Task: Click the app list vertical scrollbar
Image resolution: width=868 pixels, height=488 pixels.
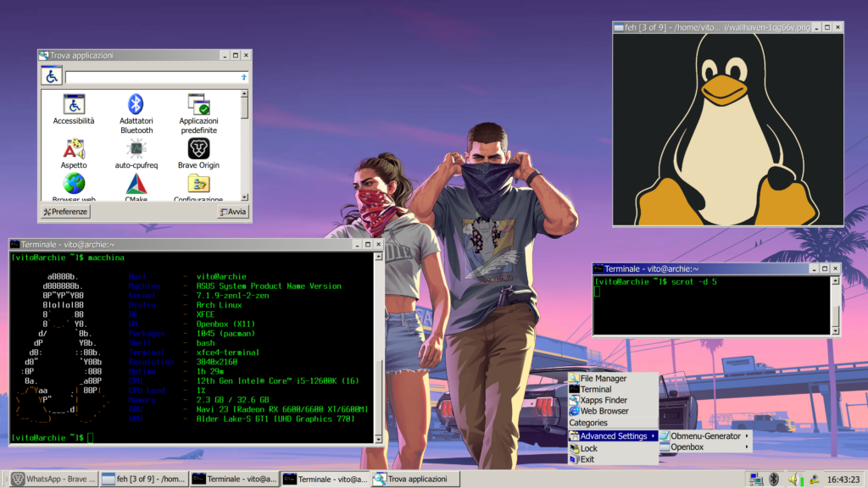Action: coord(244,146)
